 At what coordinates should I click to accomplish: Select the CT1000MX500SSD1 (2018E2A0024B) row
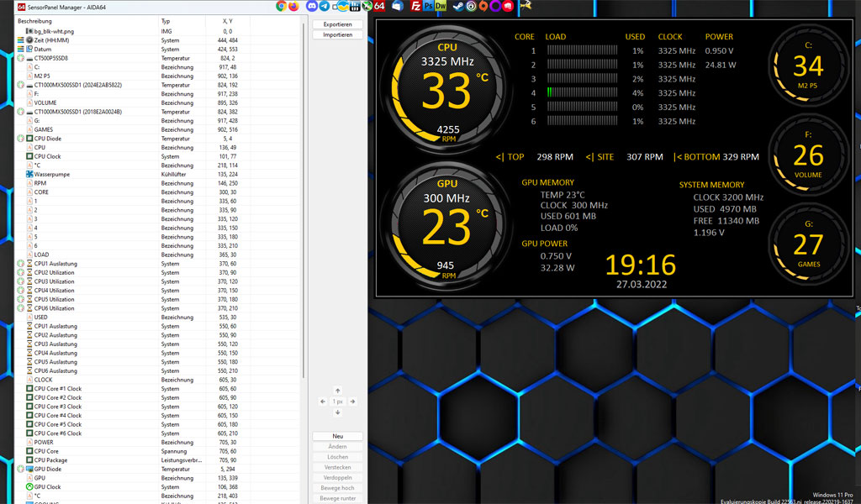[158, 112]
